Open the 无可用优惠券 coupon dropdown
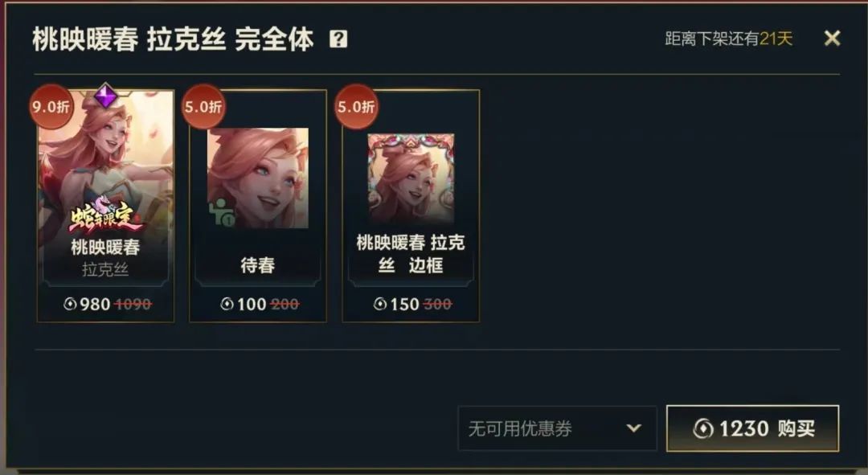The image size is (868, 475). tap(558, 428)
